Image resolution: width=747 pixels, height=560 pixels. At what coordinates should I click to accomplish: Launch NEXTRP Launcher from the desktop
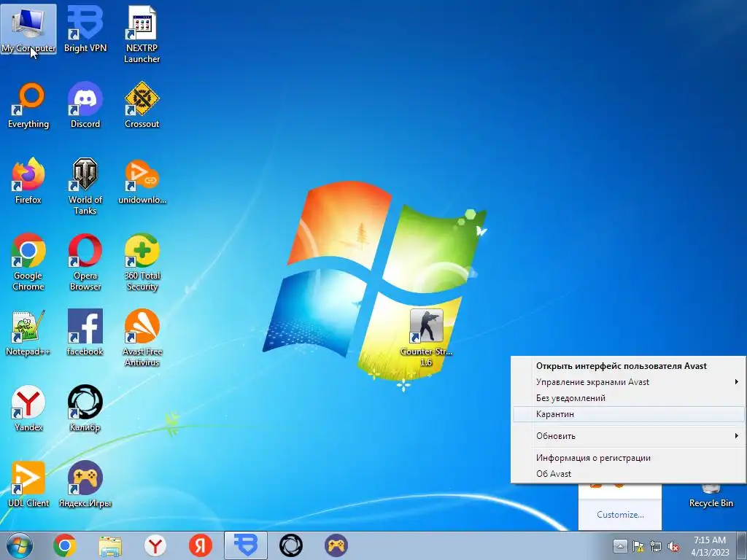pyautogui.click(x=142, y=34)
